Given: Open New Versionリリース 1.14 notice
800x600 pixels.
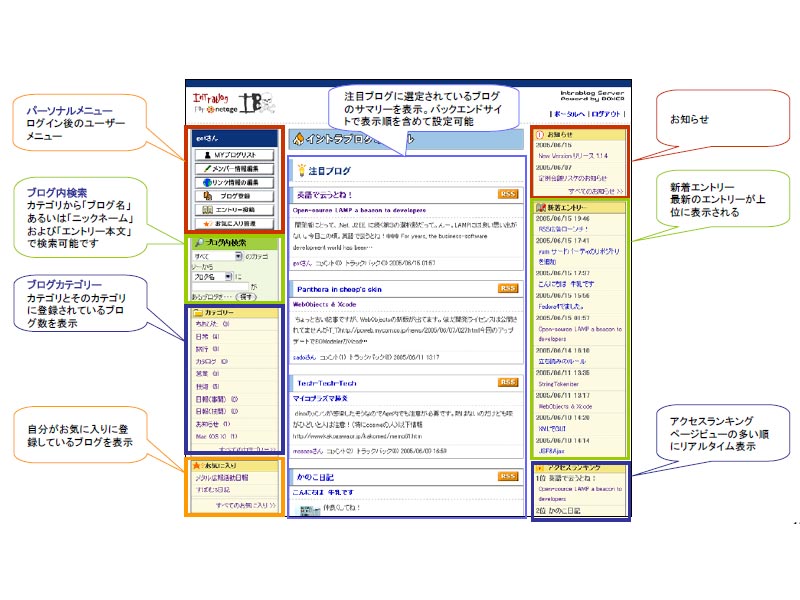Looking at the screenshot, I should click(573, 156).
